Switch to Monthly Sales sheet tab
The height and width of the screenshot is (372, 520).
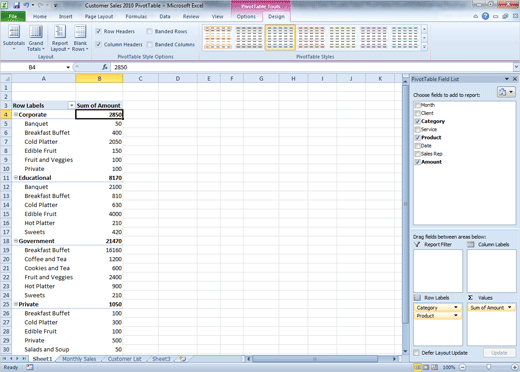[x=79, y=359]
